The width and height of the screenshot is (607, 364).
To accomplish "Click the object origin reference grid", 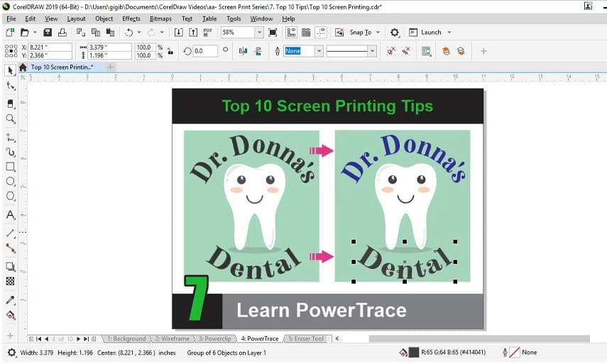I will [x=11, y=51].
